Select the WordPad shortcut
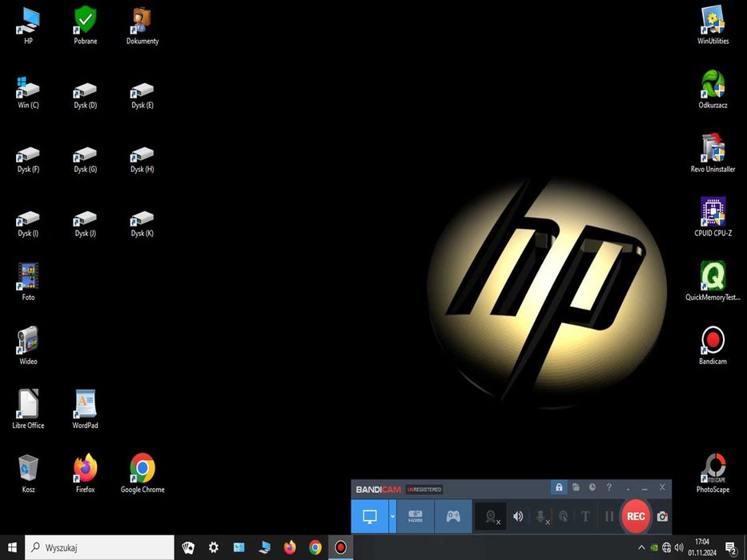 (86, 410)
